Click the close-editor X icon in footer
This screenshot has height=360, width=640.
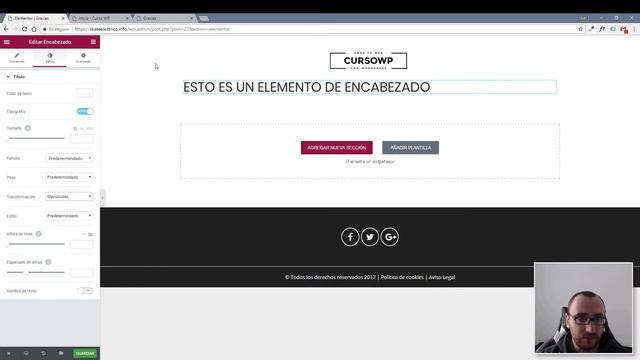9,353
